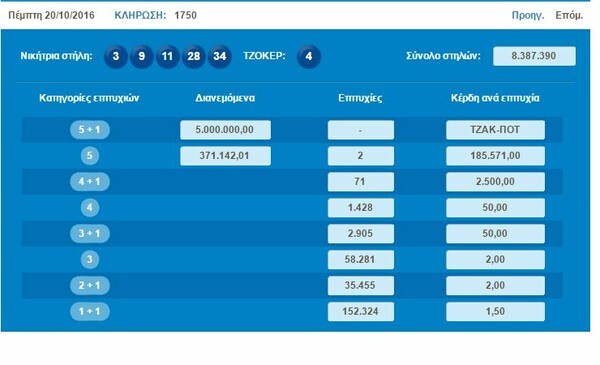Click winning number ball 11
The width and height of the screenshot is (600, 365).
pos(167,57)
